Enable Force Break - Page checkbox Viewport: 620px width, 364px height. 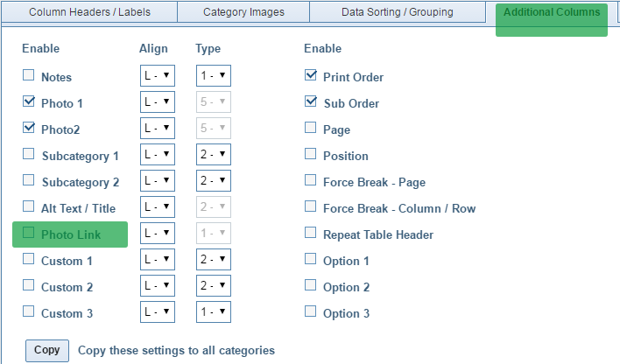(311, 181)
